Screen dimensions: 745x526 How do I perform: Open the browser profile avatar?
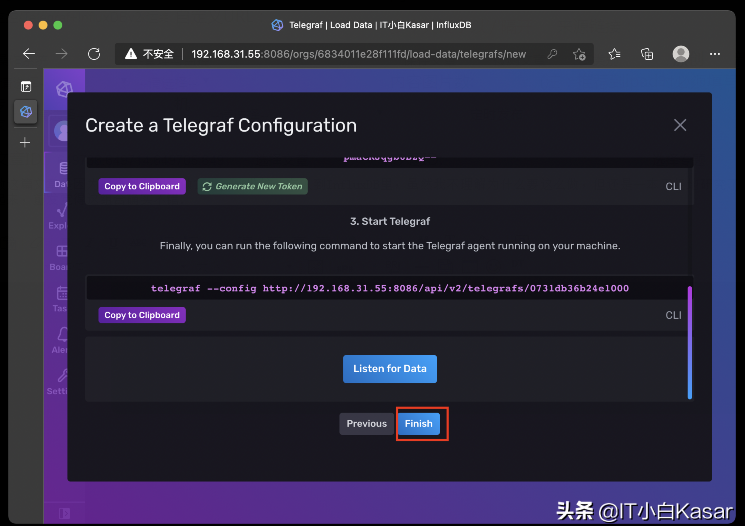click(x=681, y=54)
